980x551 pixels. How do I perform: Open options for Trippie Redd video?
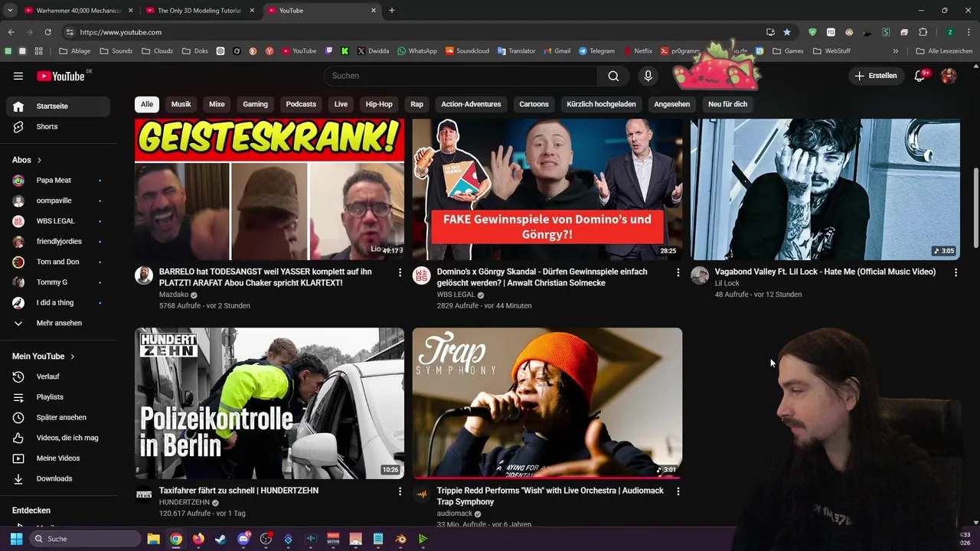pos(678,491)
